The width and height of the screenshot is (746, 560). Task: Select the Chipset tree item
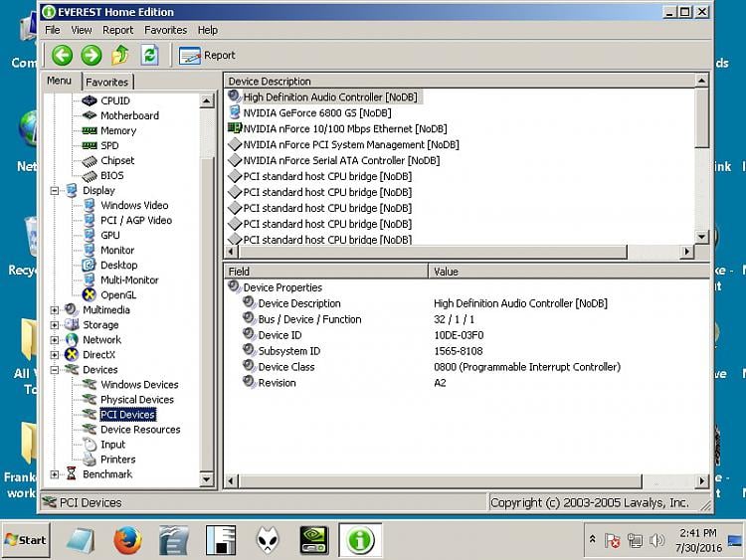pyautogui.click(x=117, y=160)
